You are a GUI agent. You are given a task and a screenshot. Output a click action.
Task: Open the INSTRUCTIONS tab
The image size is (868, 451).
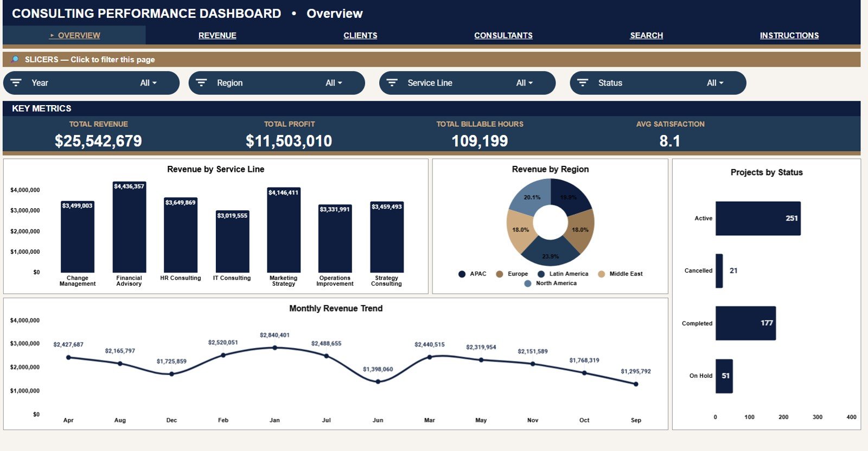pos(789,35)
